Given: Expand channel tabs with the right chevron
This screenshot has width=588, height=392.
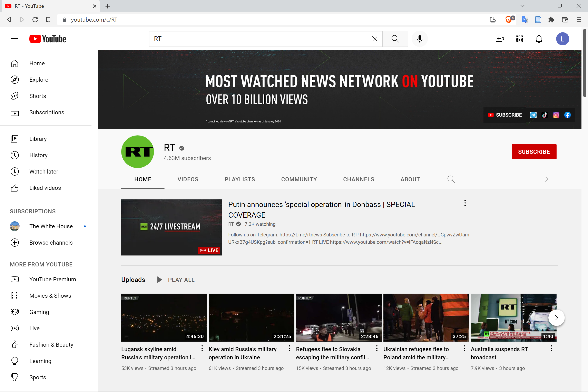Looking at the screenshot, I should click(x=547, y=179).
